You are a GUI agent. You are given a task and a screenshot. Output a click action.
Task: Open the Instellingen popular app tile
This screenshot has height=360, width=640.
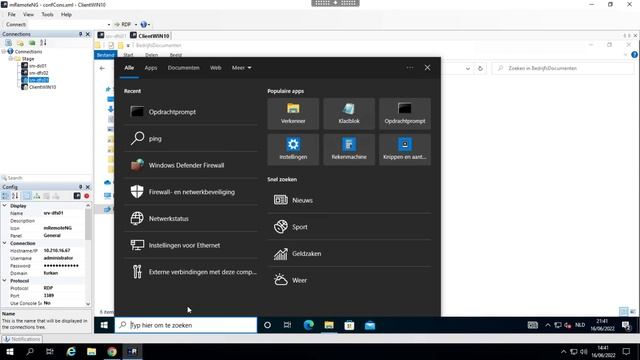pos(293,149)
